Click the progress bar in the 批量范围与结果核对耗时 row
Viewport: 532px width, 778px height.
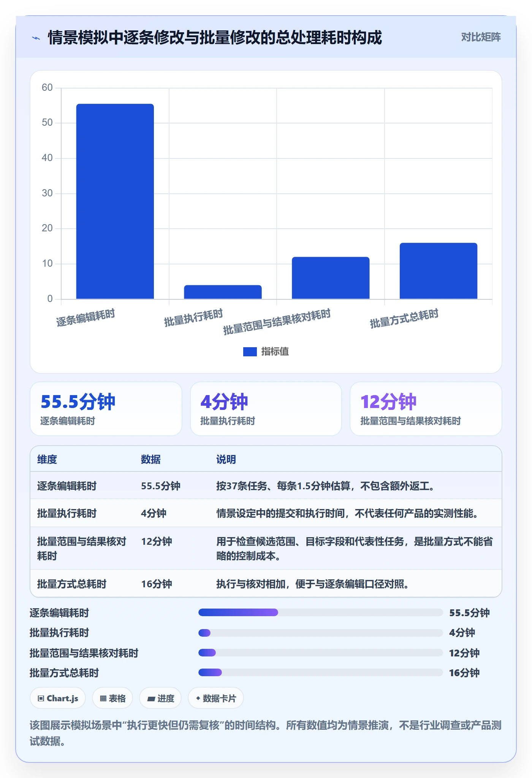click(x=320, y=653)
